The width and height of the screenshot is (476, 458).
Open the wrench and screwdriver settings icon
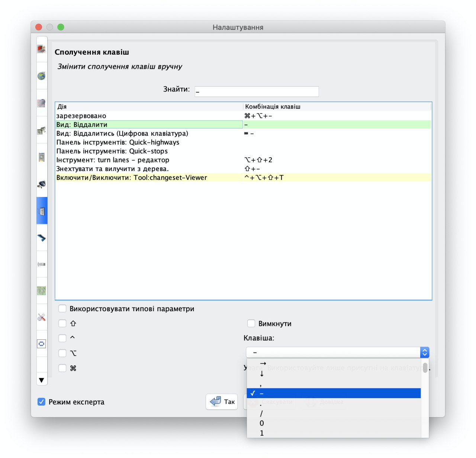[41, 317]
